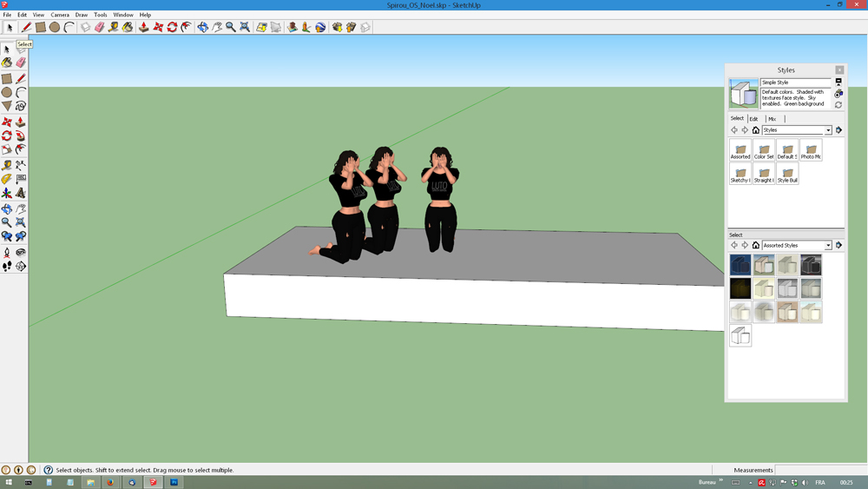Screen dimensions: 868x489
Task: Activate the 3D Text tool
Action: [x=21, y=193]
